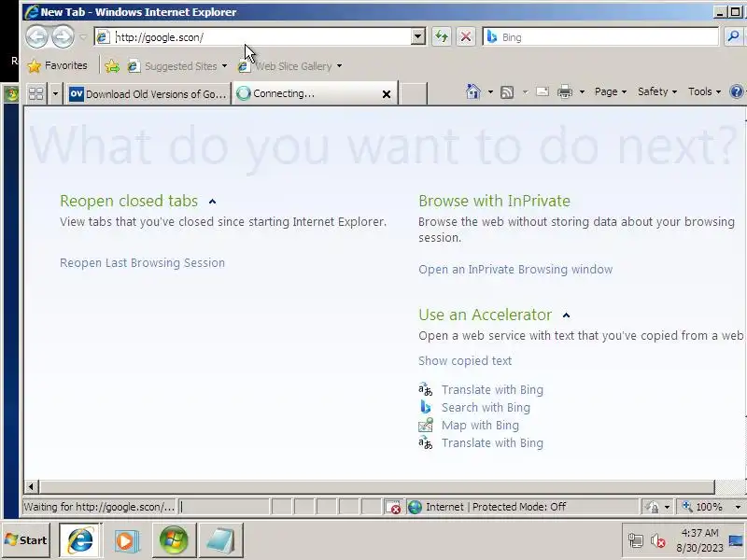Open zoom level dropdown arrow
747x560 pixels.
point(738,508)
